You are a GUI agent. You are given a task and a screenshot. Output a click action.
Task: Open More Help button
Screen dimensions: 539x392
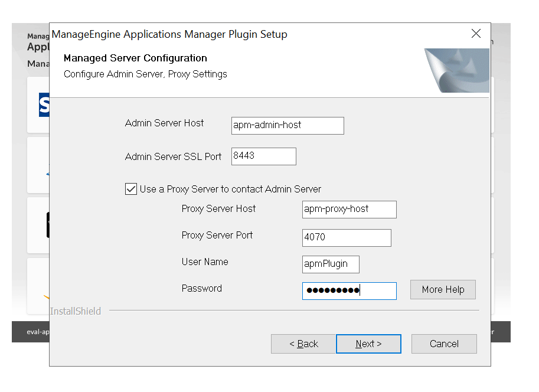pos(443,289)
